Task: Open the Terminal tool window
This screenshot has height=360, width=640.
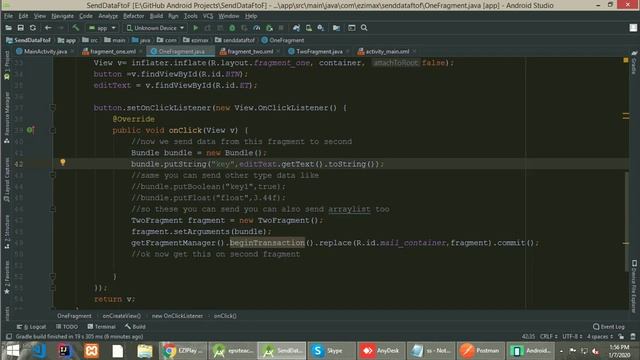Action: click(102, 327)
